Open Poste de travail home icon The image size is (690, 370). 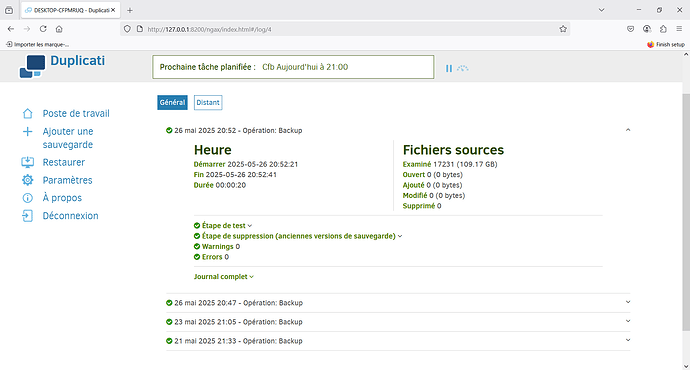tap(27, 114)
